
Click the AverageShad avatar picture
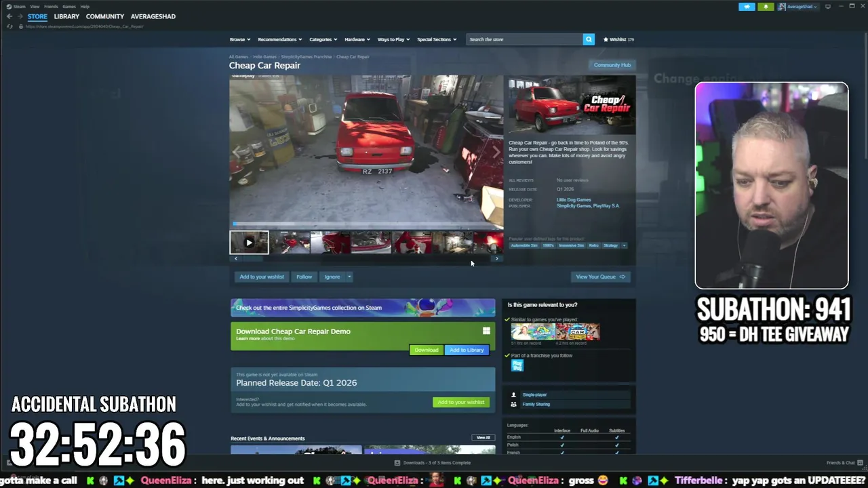click(x=782, y=6)
